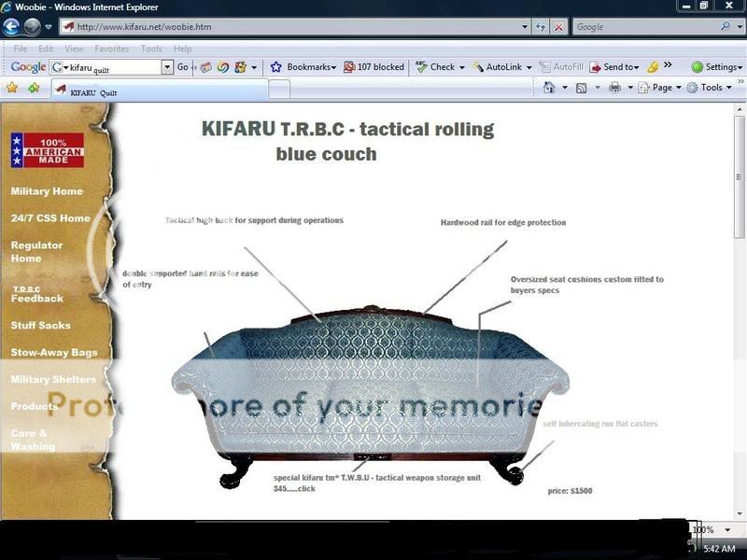The width and height of the screenshot is (747, 560).
Task: Open the AutoLink dropdown arrow
Action: 529,67
